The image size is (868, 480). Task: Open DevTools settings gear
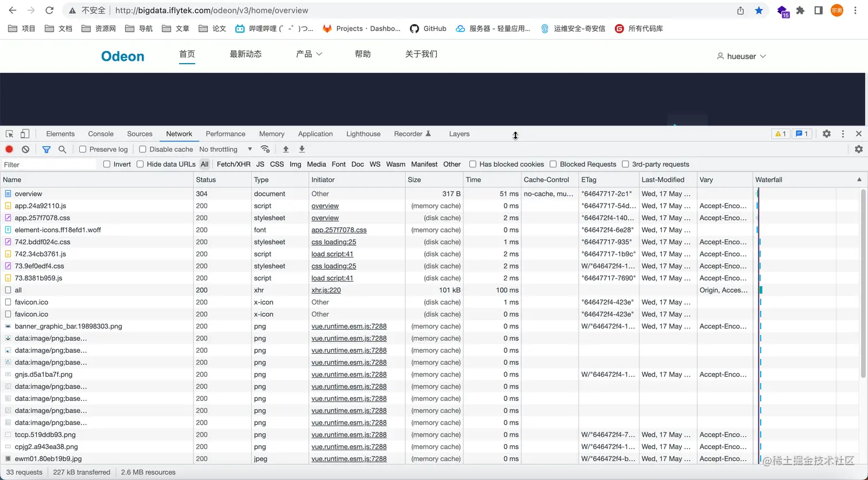click(x=827, y=134)
